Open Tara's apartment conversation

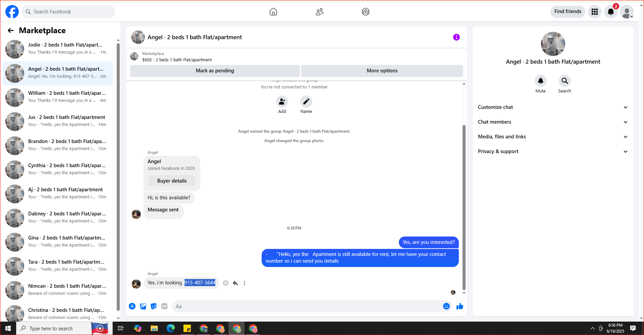click(58, 266)
